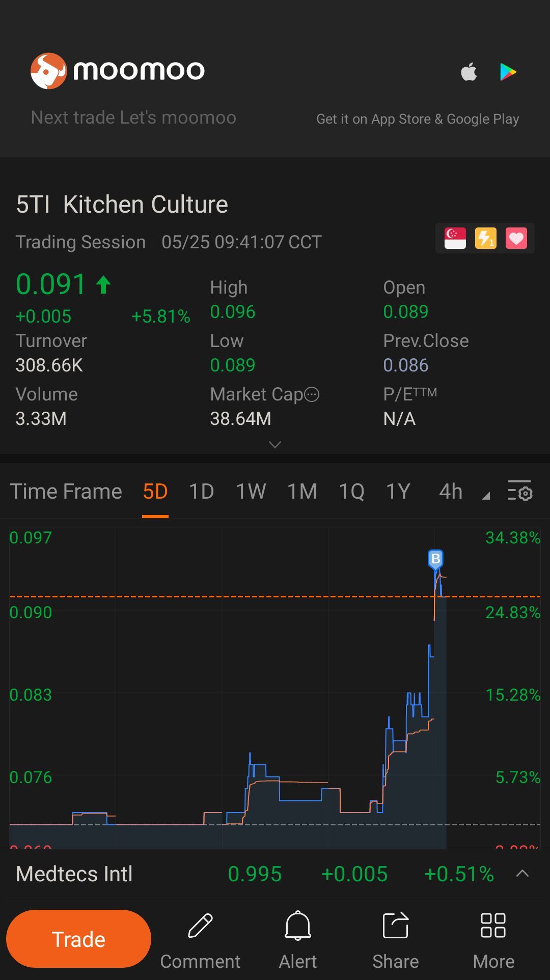This screenshot has width=550, height=980.
Task: Expand the Medtecs Intl ticker bar
Action: pyautogui.click(x=522, y=874)
